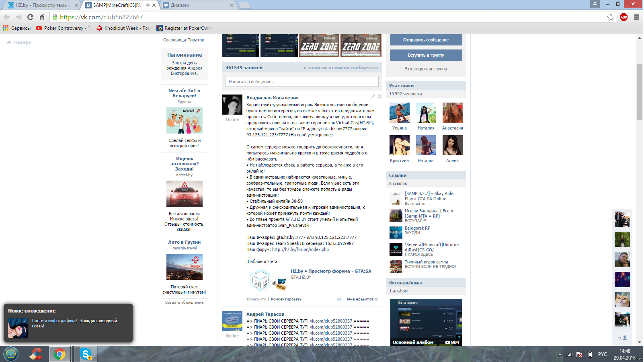Image resolution: width=644 pixels, height=362 pixels.
Task: Open Ищешь автошколу ad title
Action: 184,164
